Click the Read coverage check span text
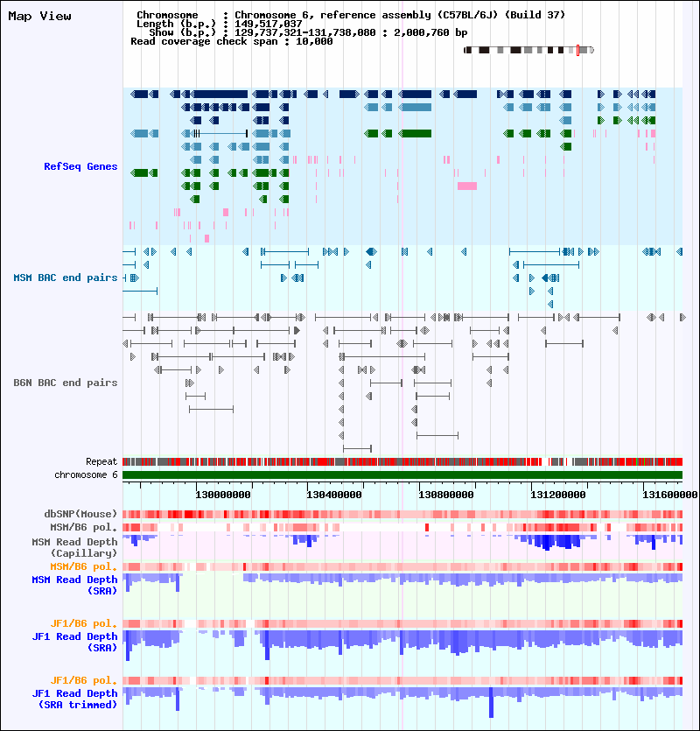 [232, 41]
